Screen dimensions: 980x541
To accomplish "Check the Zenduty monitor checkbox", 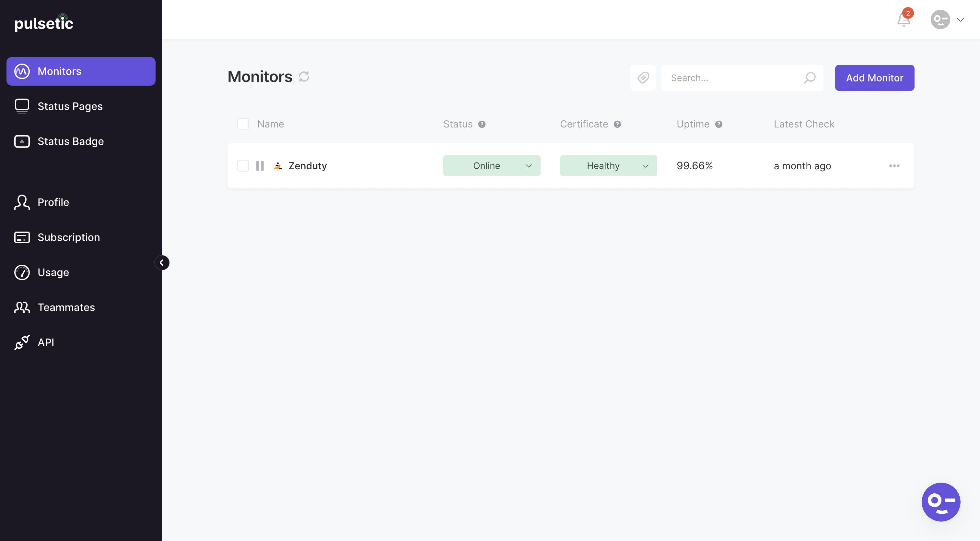I will tap(243, 166).
